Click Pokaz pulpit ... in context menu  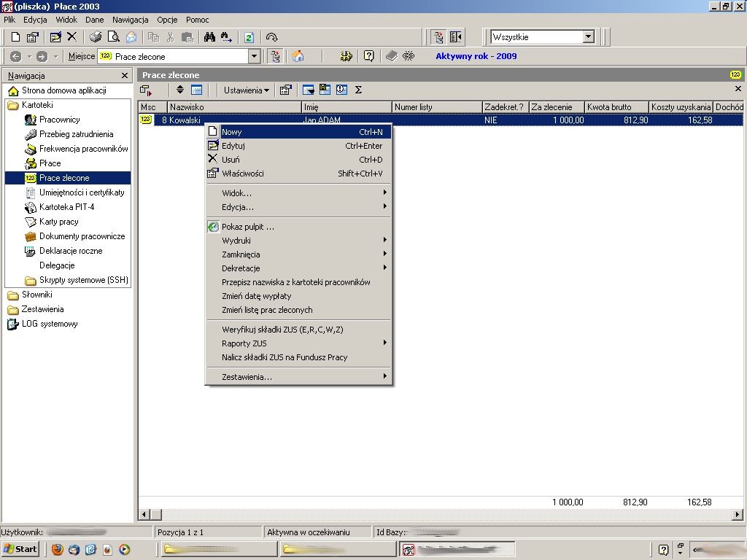(298, 227)
